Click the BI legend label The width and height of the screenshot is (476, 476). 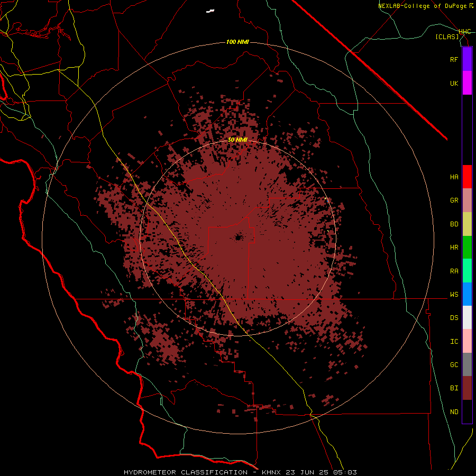click(454, 388)
